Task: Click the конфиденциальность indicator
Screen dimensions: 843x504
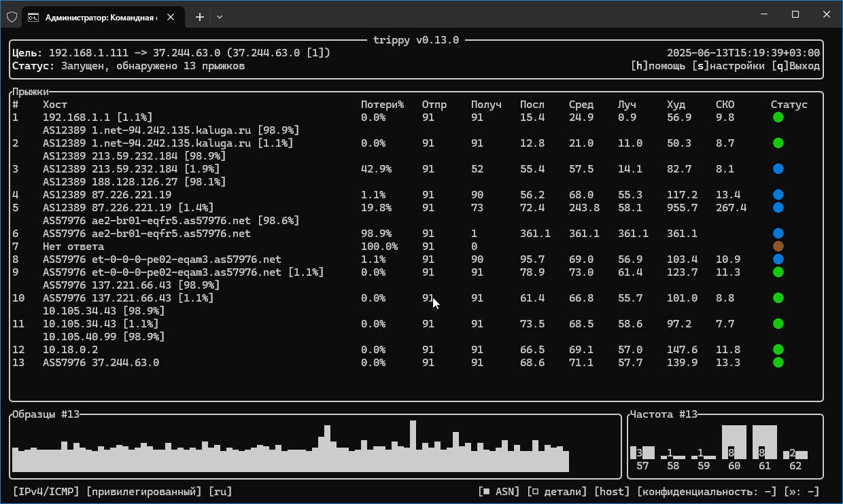Action: click(707, 492)
